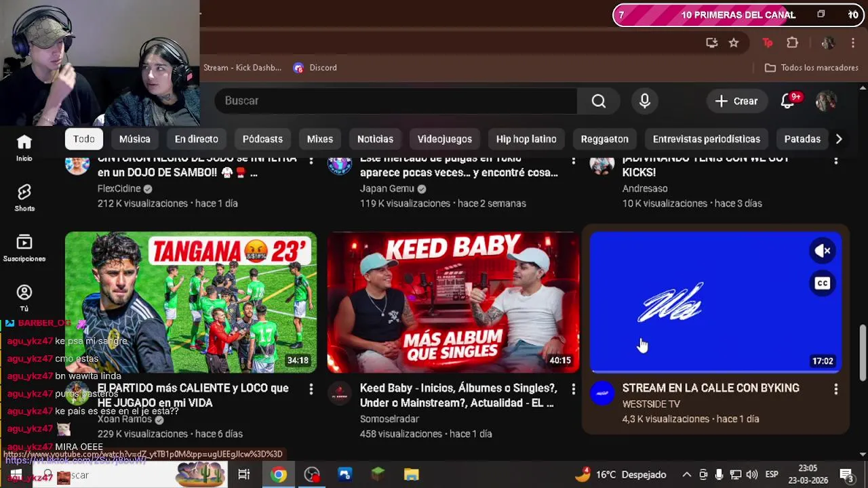Open the Chrome extensions puzzle icon
Image resolution: width=868 pixels, height=488 pixels.
pos(792,43)
